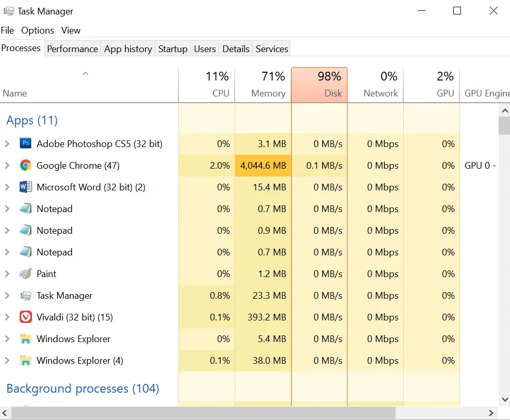Click the Task Manager icon in the process list
The height and width of the screenshot is (420, 510).
(x=26, y=296)
